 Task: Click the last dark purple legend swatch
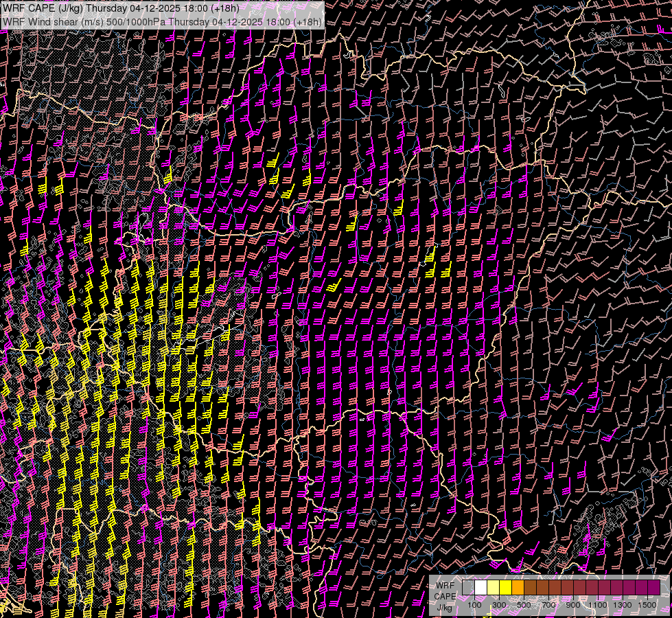click(x=653, y=588)
